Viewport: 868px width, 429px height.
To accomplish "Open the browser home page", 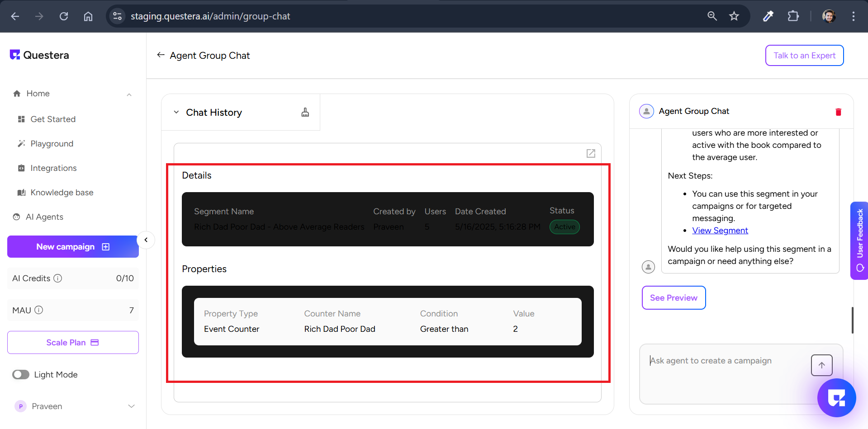I will [x=88, y=16].
